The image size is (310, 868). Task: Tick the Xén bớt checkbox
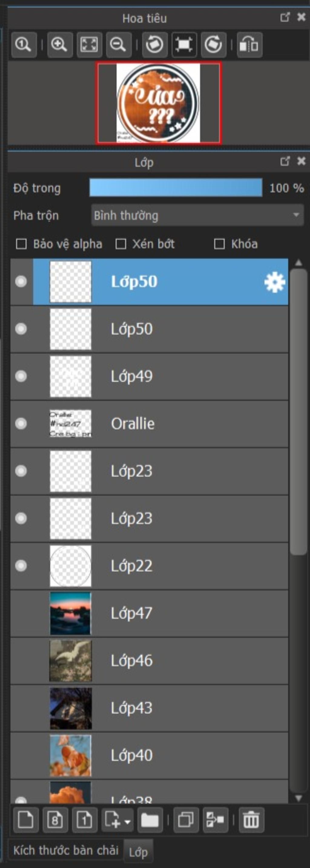click(x=120, y=244)
